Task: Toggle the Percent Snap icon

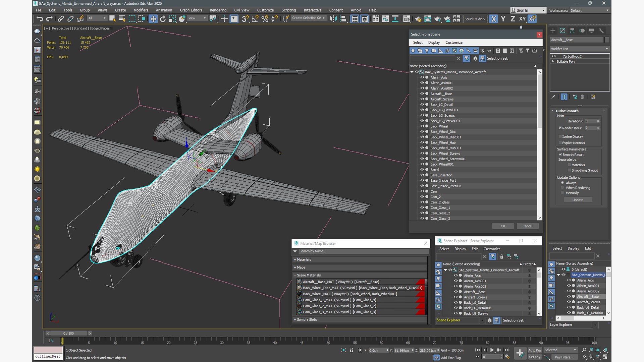Action: 265,19
